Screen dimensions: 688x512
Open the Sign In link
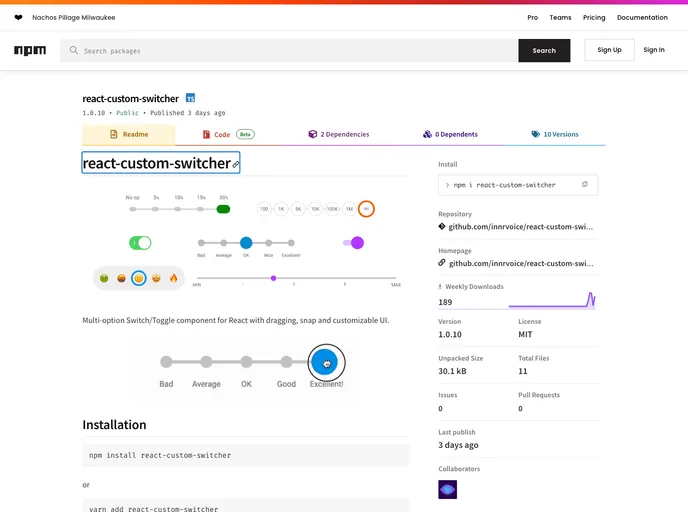654,50
